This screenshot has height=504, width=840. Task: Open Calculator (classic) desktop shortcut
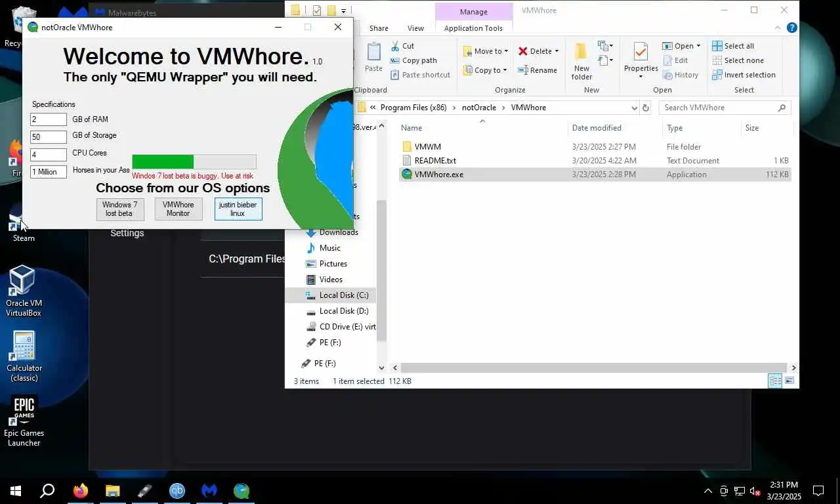click(24, 356)
